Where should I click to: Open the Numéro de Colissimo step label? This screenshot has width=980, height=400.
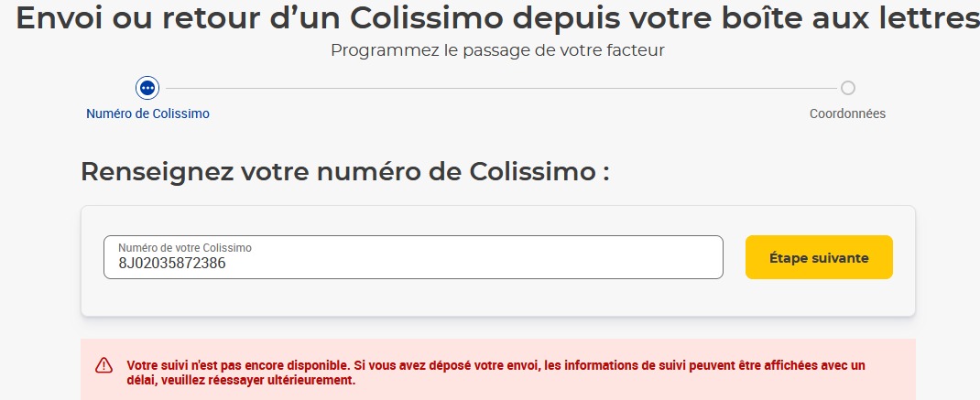click(x=147, y=114)
